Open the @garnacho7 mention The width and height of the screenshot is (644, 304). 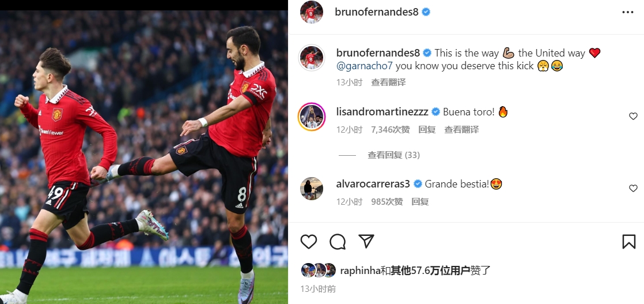point(364,66)
